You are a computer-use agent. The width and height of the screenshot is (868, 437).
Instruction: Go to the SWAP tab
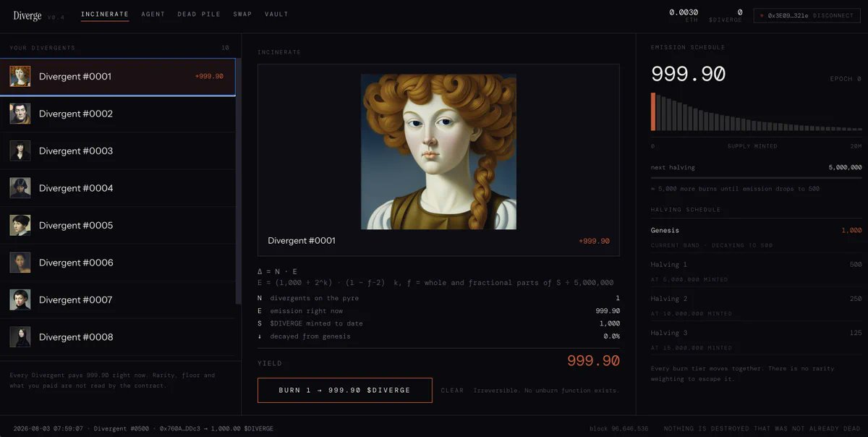pyautogui.click(x=242, y=14)
